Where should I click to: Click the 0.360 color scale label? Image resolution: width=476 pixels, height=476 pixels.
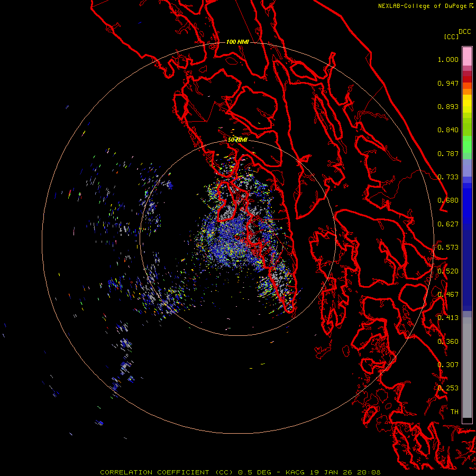pyautogui.click(x=448, y=342)
